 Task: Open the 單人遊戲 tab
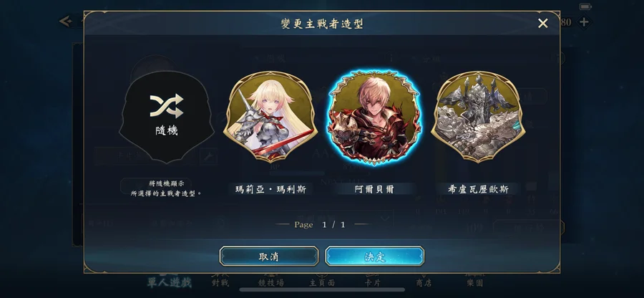click(170, 282)
